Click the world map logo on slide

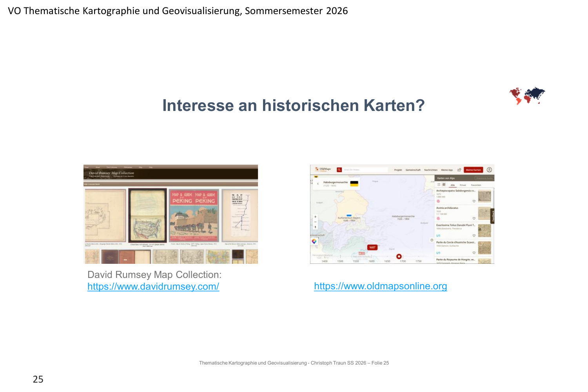tap(527, 96)
